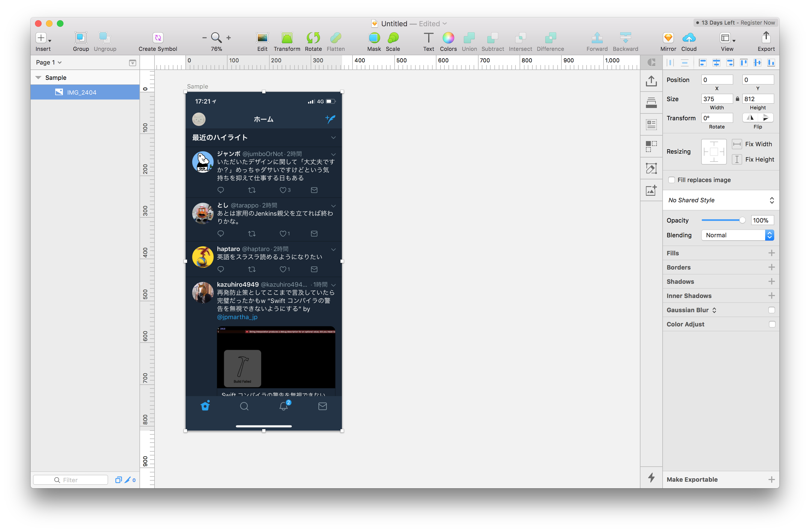Click Make Exportable plus button
This screenshot has width=810, height=532.
click(771, 480)
